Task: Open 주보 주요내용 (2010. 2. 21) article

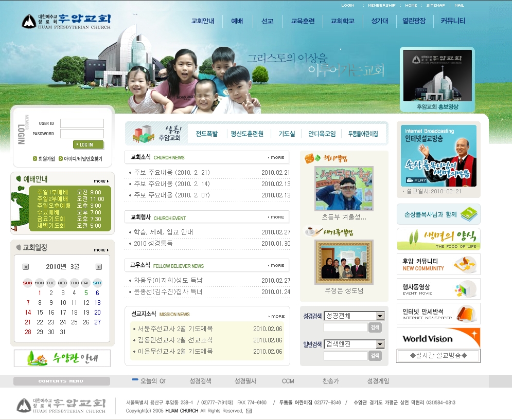Action: [x=172, y=173]
